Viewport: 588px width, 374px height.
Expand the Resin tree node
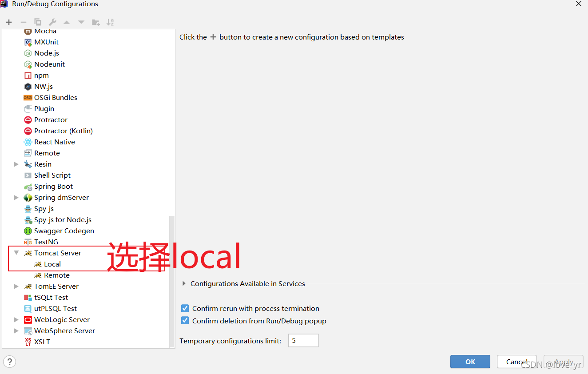pyautogui.click(x=16, y=164)
